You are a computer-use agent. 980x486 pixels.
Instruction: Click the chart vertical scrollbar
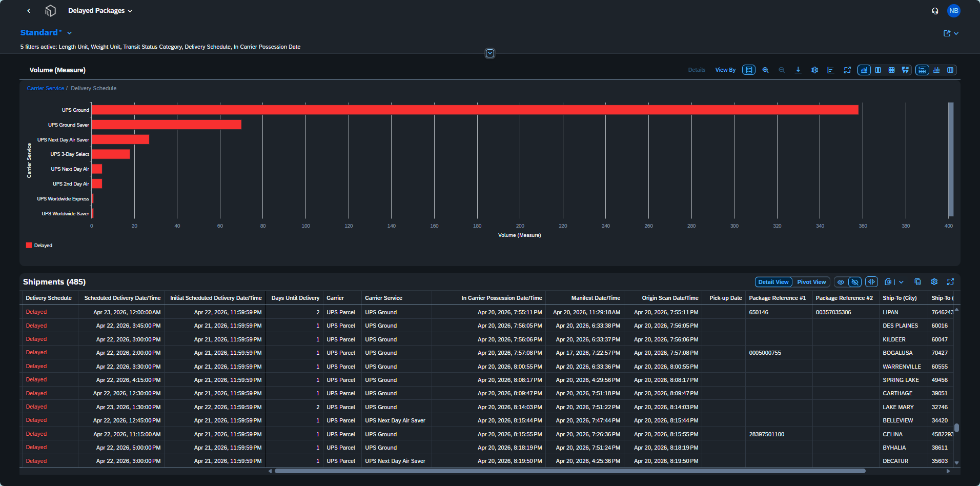click(x=951, y=159)
